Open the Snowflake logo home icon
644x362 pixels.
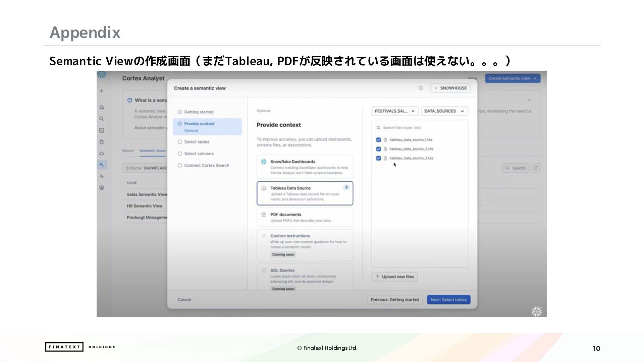(x=101, y=74)
